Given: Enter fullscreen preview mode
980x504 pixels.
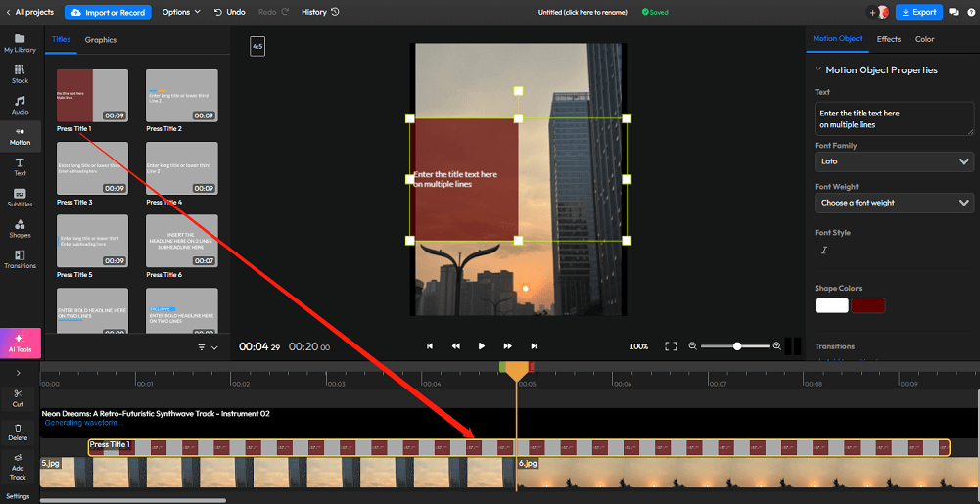Looking at the screenshot, I should pos(671,346).
